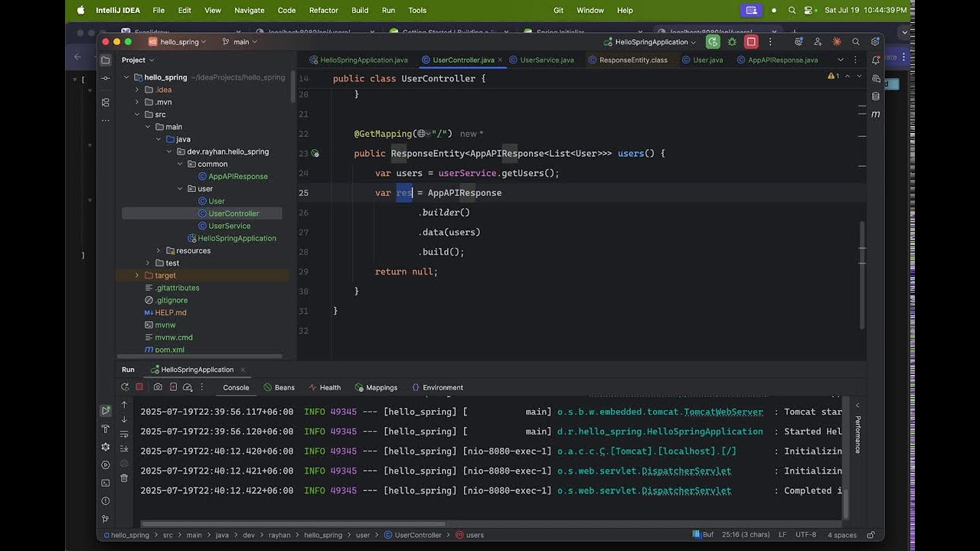Stop the application with the red square button
Screen dimensions: 980x551
coord(752,42)
